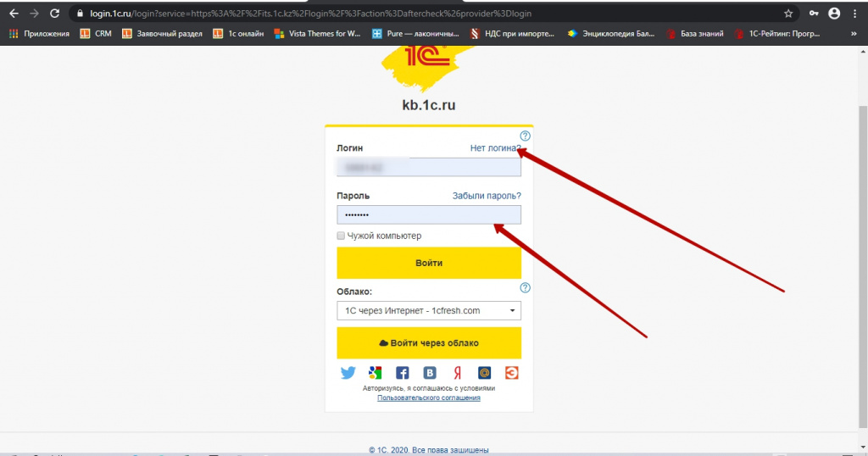The height and width of the screenshot is (456, 868).
Task: Open 1с онлайн bookmark
Action: click(238, 34)
